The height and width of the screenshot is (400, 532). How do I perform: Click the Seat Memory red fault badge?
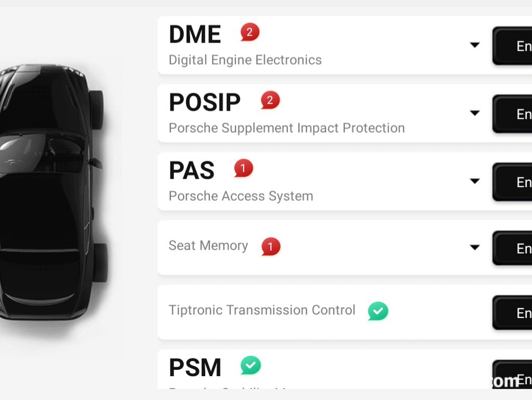pos(271,246)
